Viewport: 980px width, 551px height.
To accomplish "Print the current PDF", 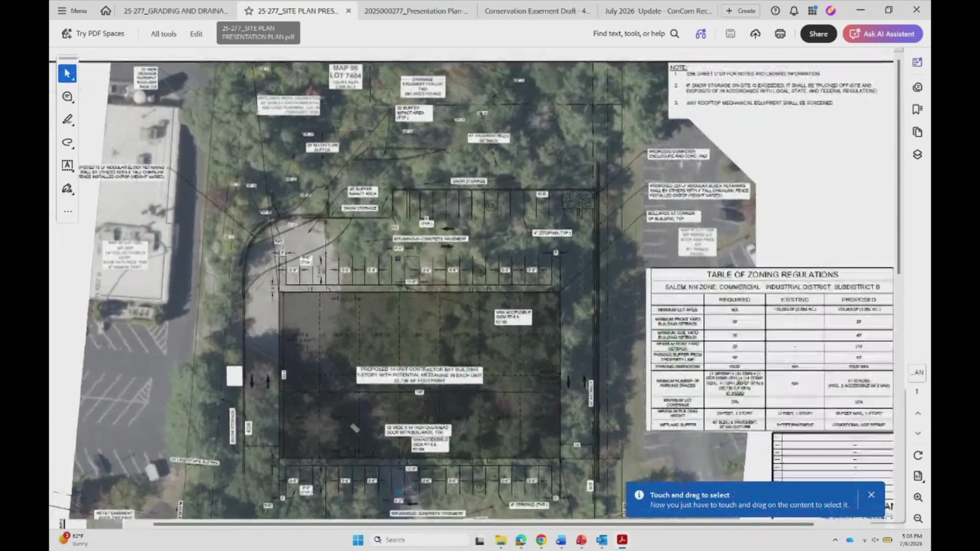I will click(x=780, y=34).
